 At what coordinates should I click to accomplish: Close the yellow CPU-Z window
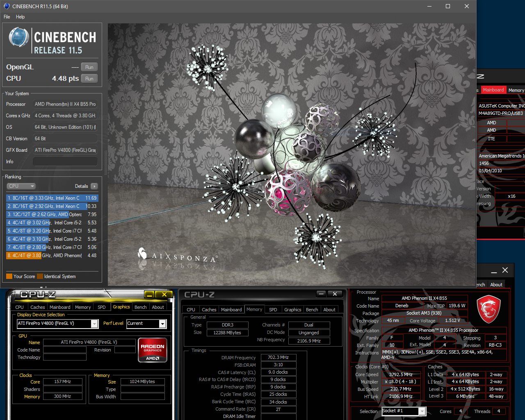pos(164,294)
